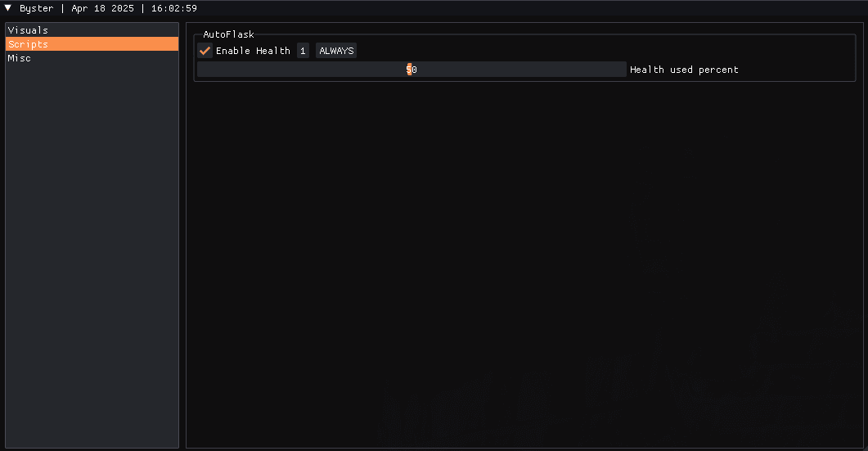Screen dimensions: 868x451
Task: Collapse the Byster window using the triangle arrow
Action: coord(7,7)
